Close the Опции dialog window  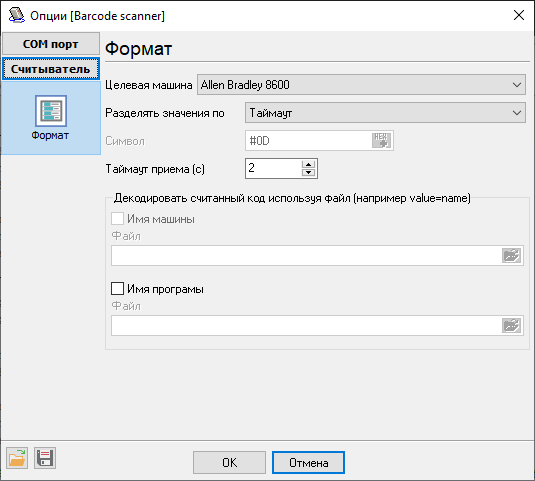pyautogui.click(x=519, y=15)
